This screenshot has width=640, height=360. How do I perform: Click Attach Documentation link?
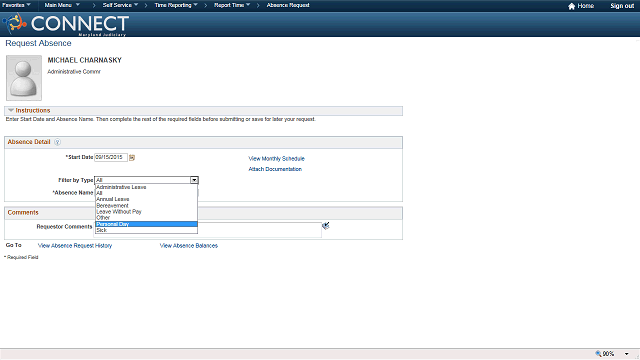[275, 169]
